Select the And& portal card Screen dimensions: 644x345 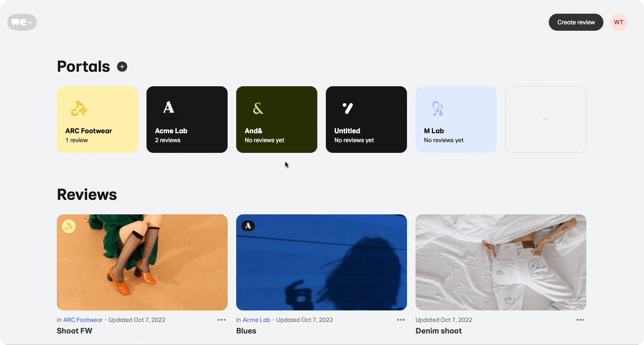[277, 120]
